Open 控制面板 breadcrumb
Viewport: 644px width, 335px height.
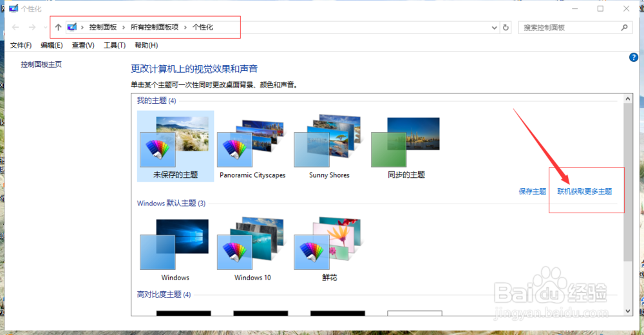pyautogui.click(x=102, y=27)
